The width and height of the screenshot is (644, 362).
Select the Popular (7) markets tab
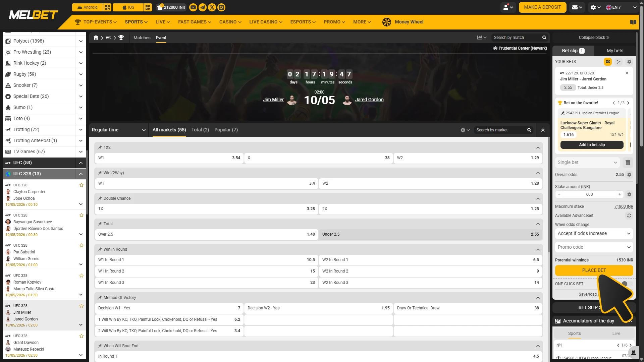tap(226, 130)
